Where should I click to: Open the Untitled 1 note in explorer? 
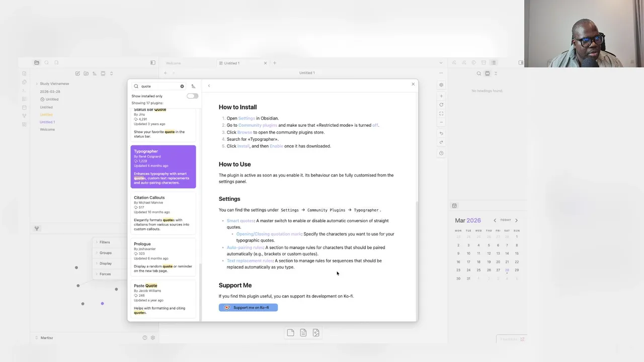[x=47, y=122]
